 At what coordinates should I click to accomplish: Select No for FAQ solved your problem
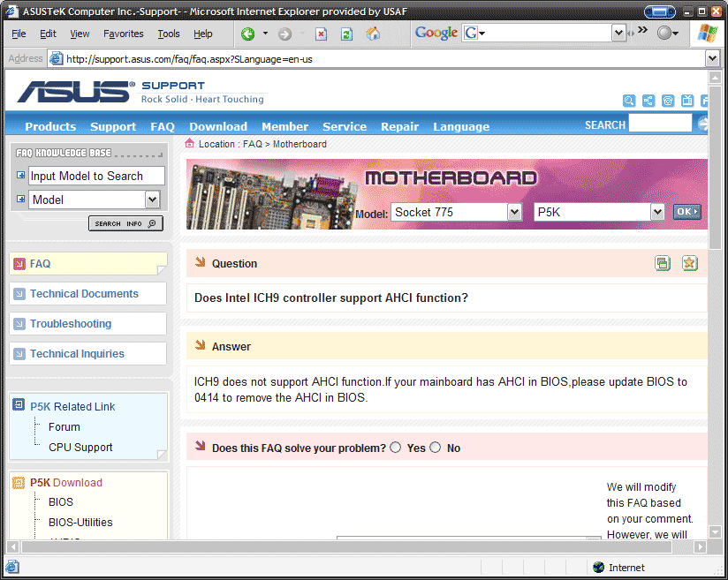(435, 448)
